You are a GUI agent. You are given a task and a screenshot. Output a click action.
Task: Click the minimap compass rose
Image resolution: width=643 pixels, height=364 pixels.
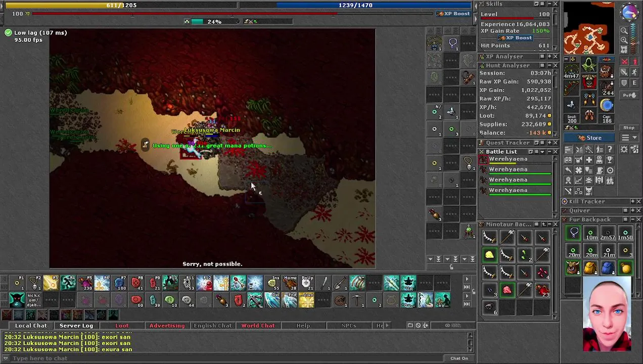(x=629, y=13)
